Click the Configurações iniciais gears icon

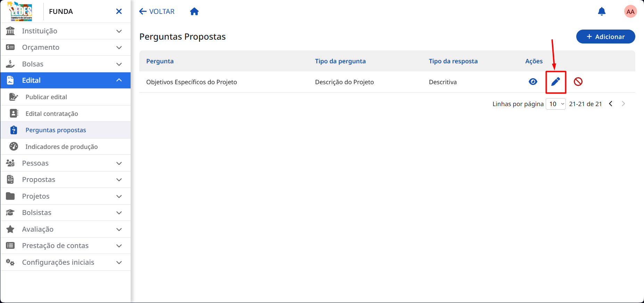coord(10,262)
